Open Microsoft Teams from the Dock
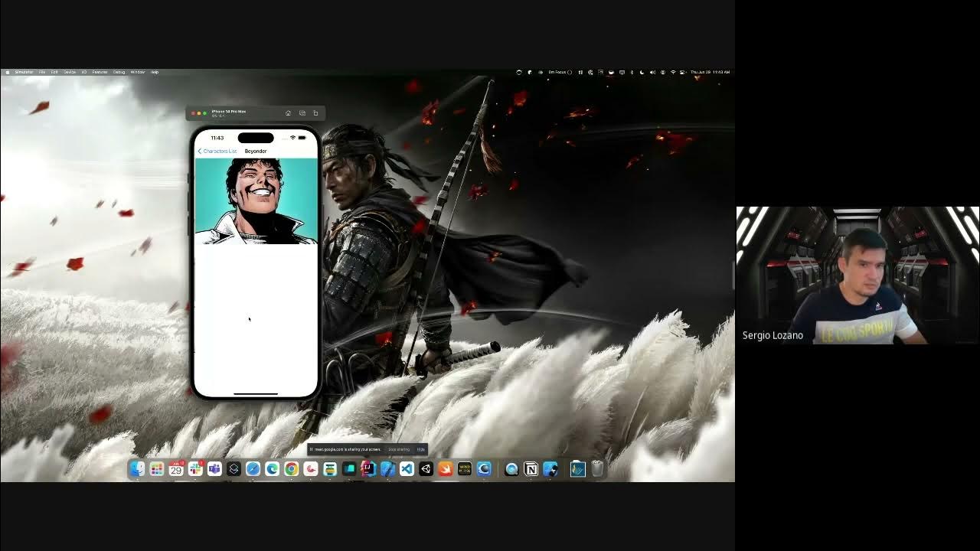The image size is (980, 551). (214, 469)
